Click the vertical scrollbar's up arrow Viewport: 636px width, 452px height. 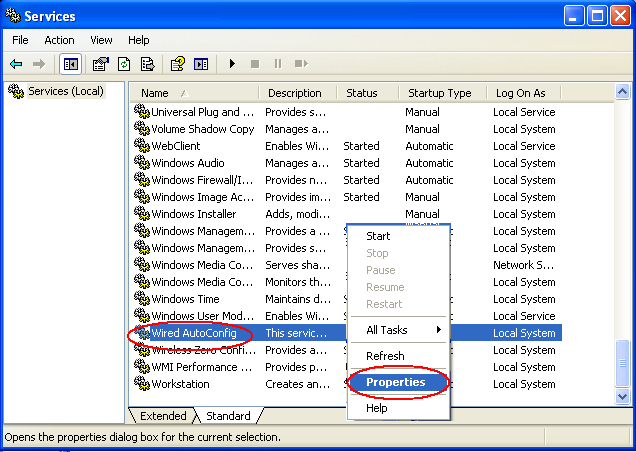623,93
